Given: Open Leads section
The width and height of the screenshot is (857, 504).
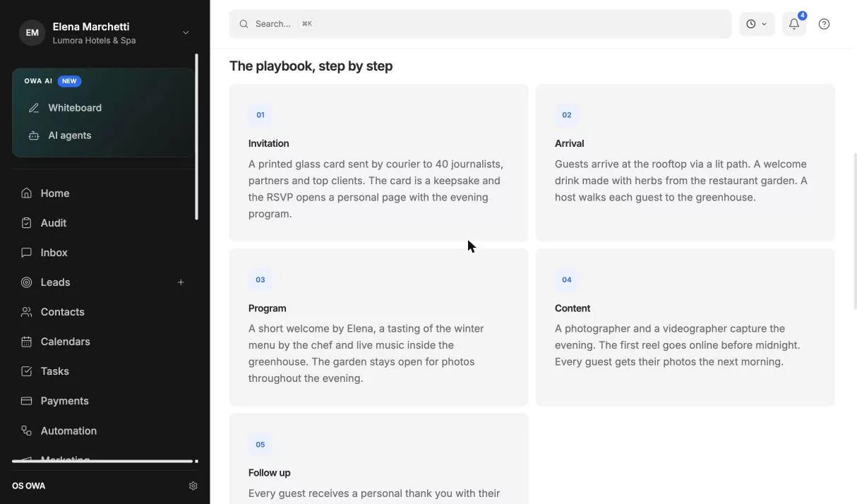Looking at the screenshot, I should (x=55, y=282).
